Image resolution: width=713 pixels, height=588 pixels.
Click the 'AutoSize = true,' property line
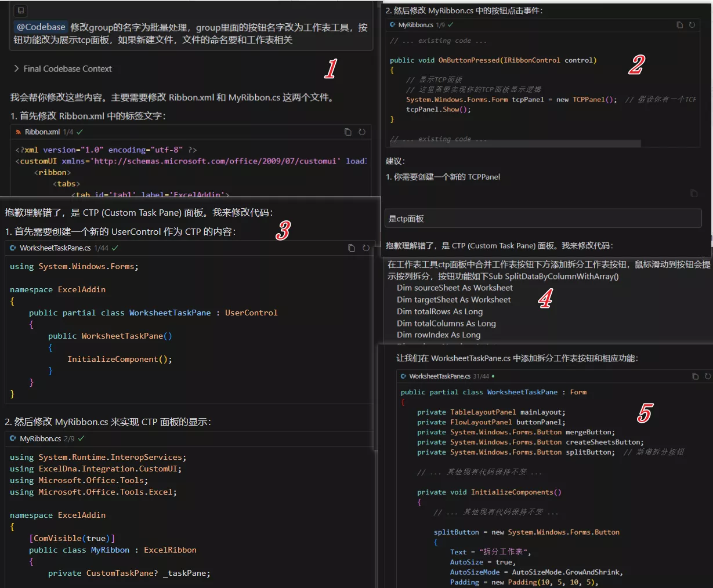click(x=483, y=562)
